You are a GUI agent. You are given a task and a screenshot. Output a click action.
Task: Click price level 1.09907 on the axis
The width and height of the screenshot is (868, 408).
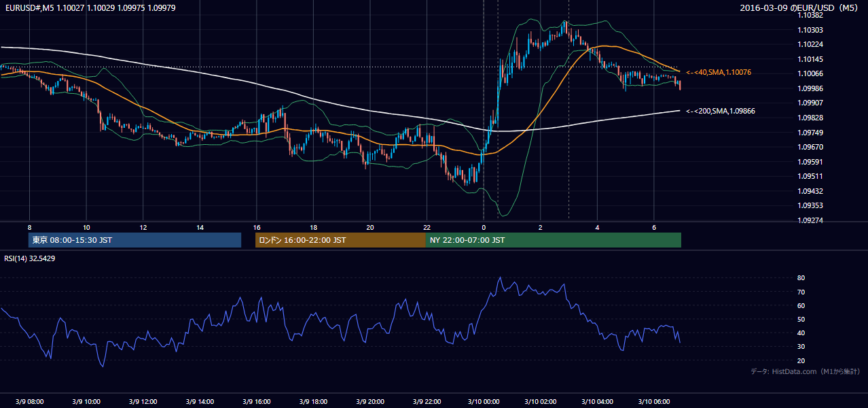[811, 103]
